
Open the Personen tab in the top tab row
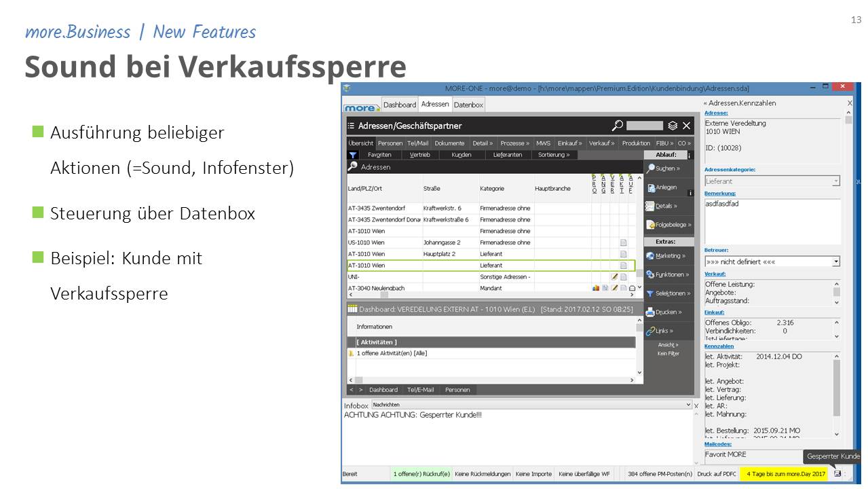390,143
